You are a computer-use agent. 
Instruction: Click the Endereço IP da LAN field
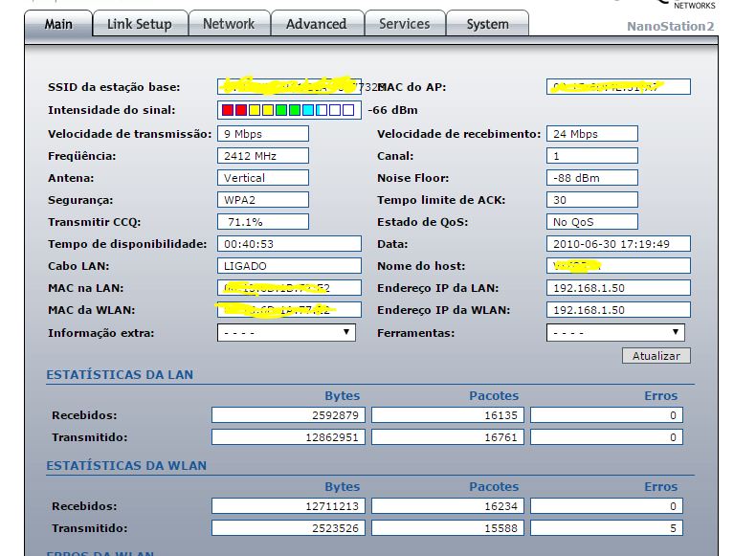(x=618, y=288)
